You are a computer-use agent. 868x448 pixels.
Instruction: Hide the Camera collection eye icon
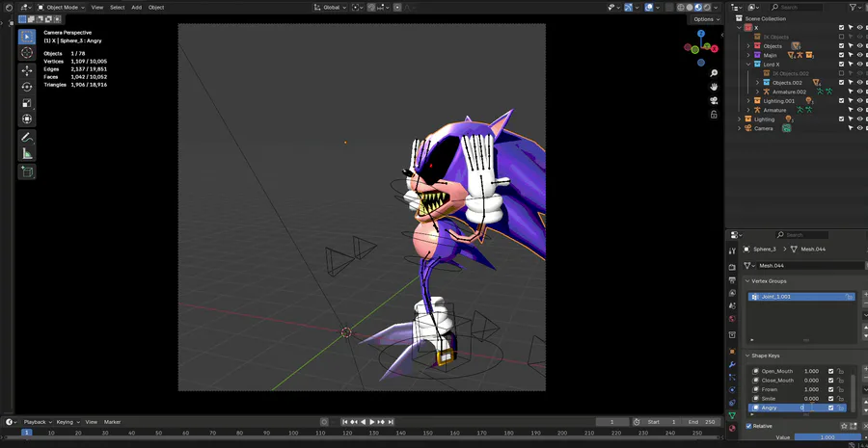tap(860, 128)
